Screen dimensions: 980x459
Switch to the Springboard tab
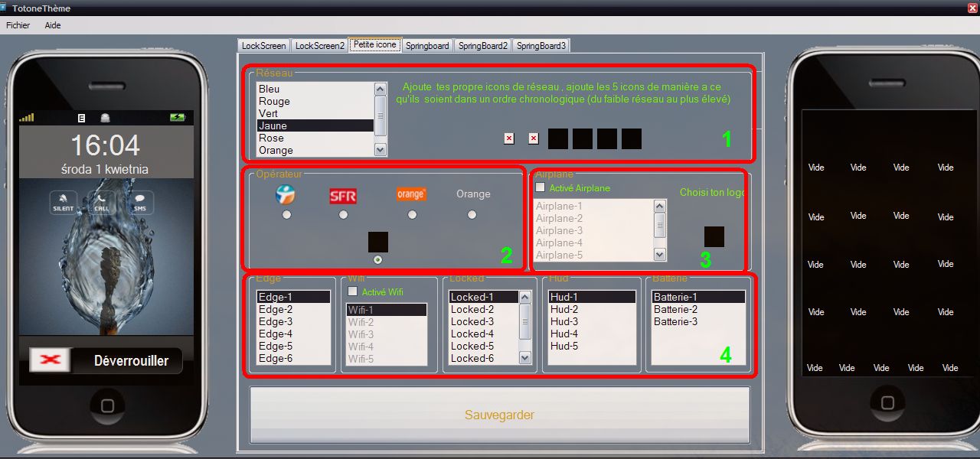tap(427, 45)
